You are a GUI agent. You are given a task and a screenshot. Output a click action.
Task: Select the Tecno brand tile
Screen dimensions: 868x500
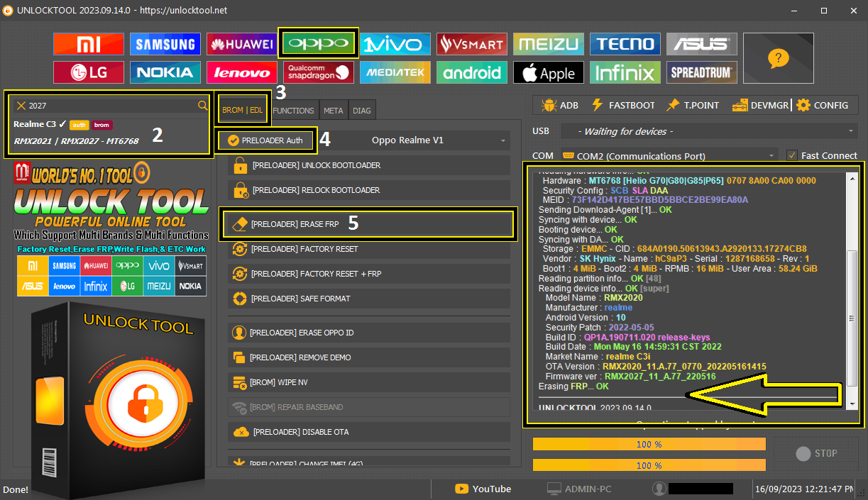click(x=625, y=44)
